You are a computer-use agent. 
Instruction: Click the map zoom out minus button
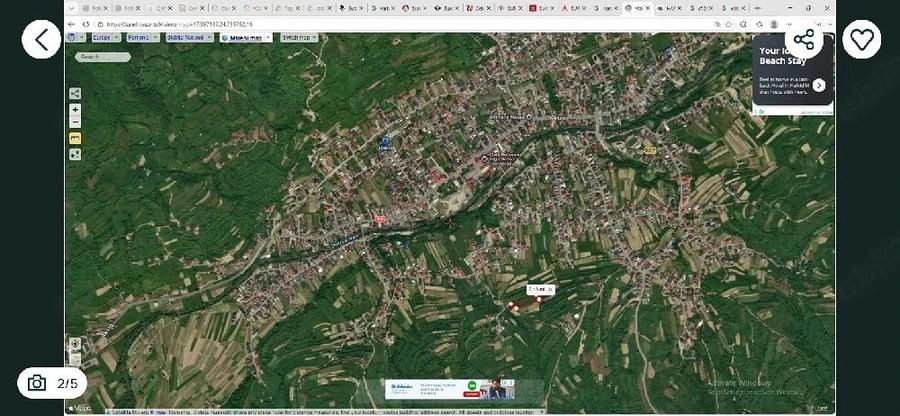(75, 122)
